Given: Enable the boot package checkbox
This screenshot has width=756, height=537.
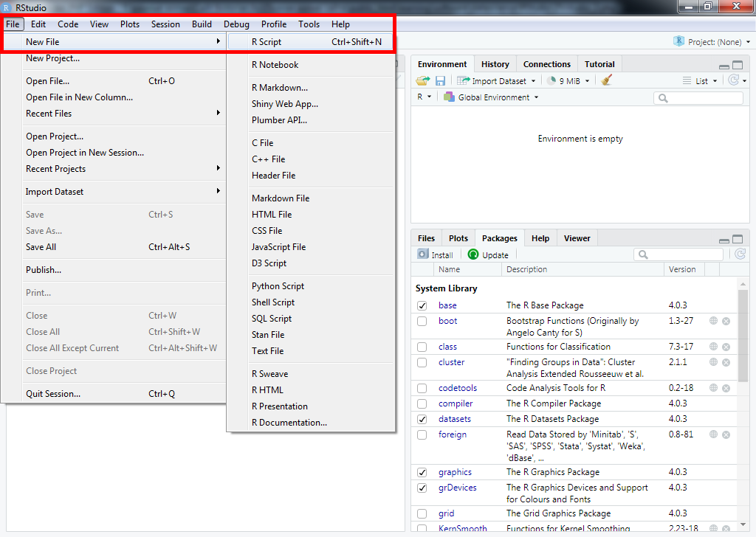Looking at the screenshot, I should (x=422, y=322).
